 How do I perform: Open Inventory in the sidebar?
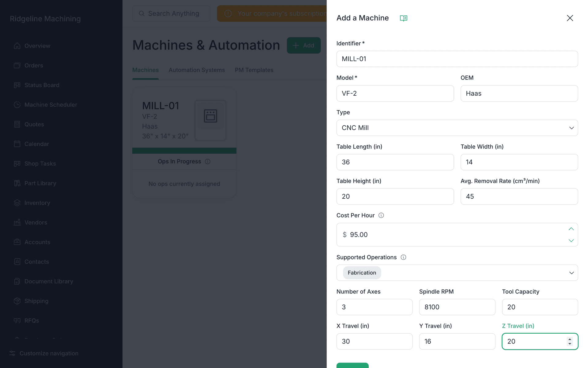pyautogui.click(x=32, y=203)
